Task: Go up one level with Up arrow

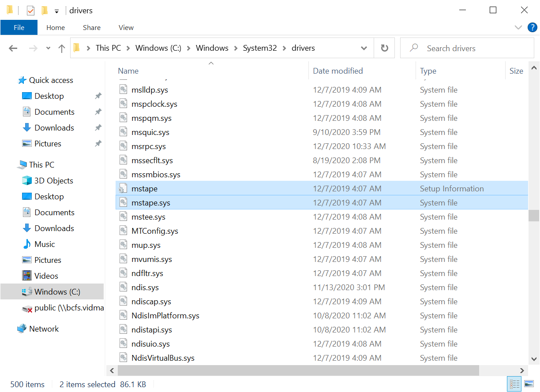Action: click(62, 48)
